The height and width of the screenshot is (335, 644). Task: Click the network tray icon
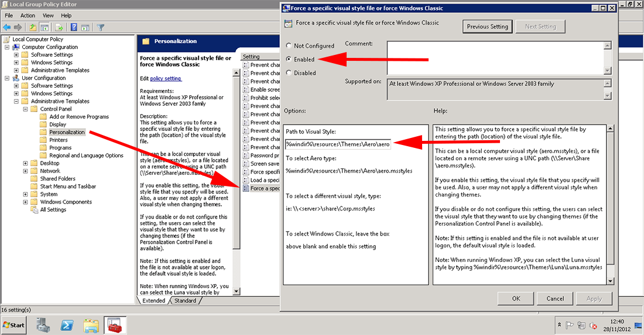(581, 325)
